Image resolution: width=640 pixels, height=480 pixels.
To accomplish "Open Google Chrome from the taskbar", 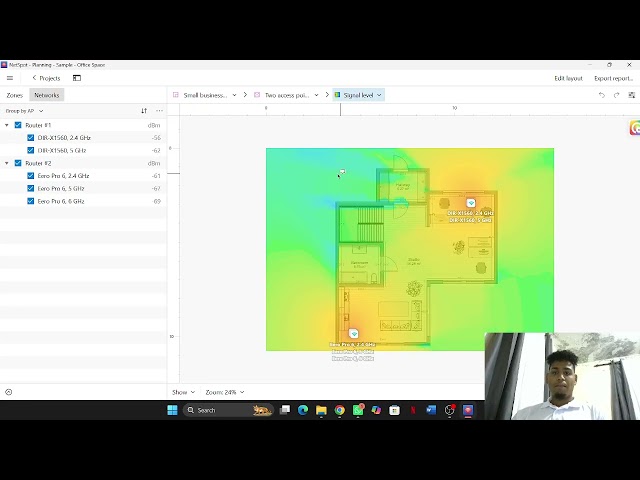I will point(340,410).
